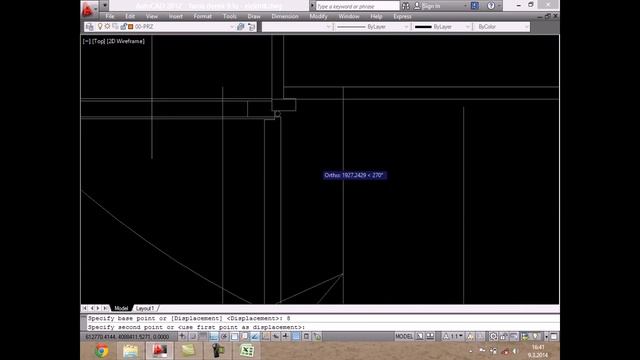Toggle Grid Display in status bar
Viewport: 640px width, 360px height.
tap(202, 336)
